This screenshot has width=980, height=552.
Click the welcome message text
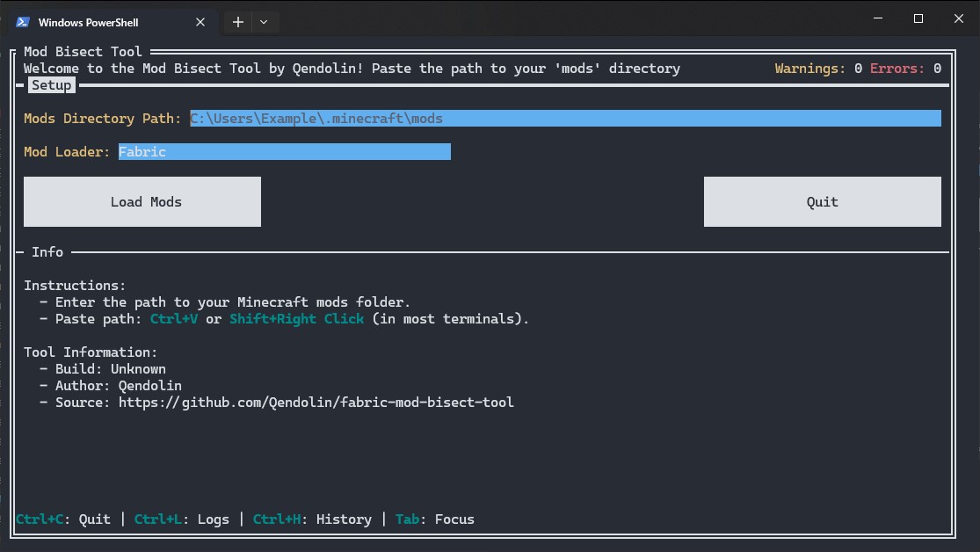pos(352,69)
